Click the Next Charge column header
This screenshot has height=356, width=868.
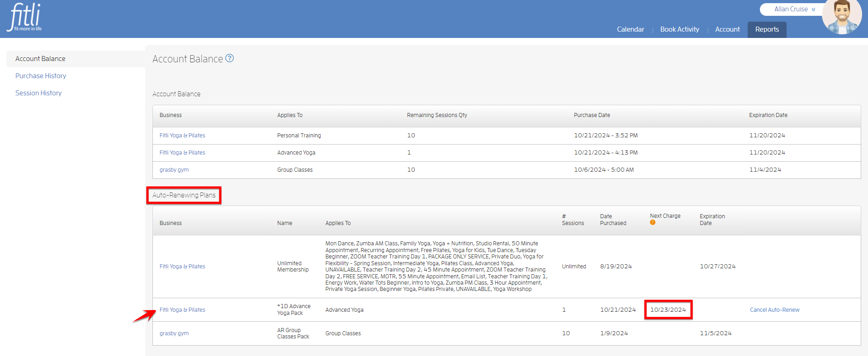(665, 216)
